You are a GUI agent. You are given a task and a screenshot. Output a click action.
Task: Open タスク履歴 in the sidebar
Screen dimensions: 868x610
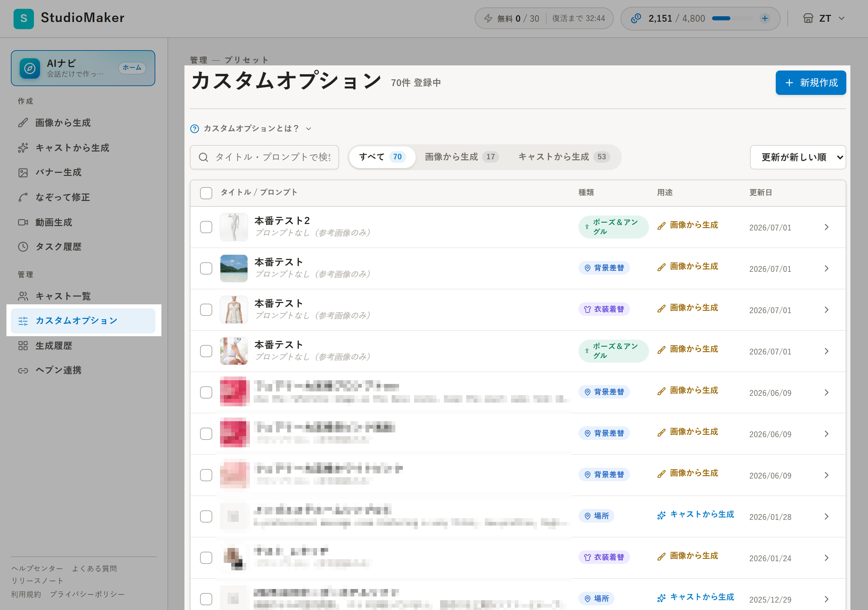point(83,247)
